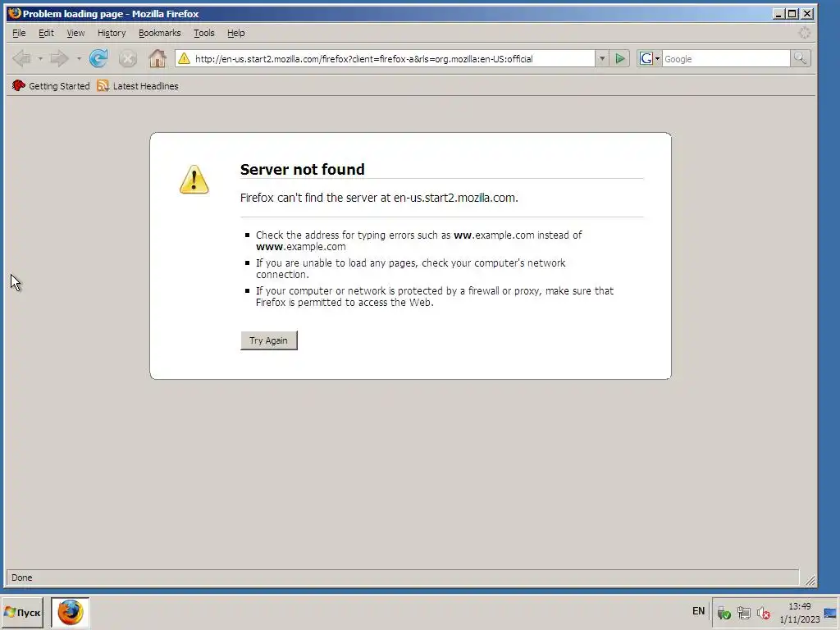Screen dimensions: 840x630
Task: Click the Firefox taskbar button
Action: [x=71, y=612]
